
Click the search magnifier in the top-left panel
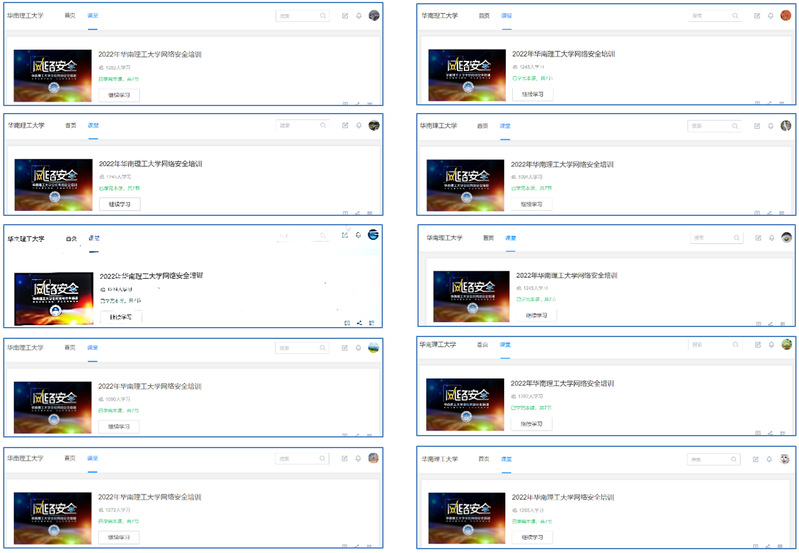[323, 16]
